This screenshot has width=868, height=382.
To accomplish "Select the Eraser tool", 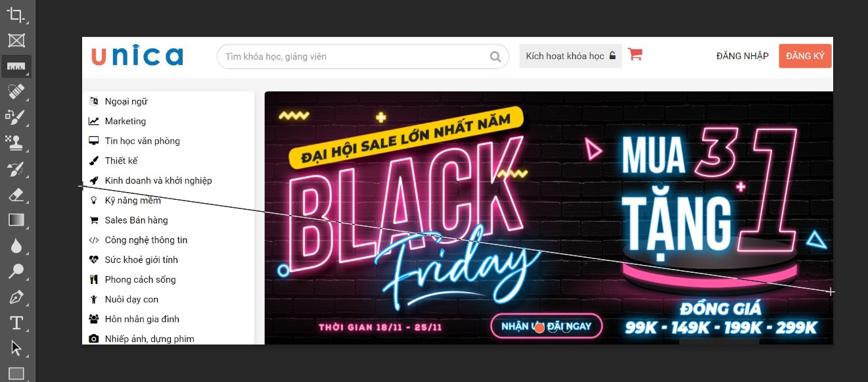I will (x=16, y=195).
